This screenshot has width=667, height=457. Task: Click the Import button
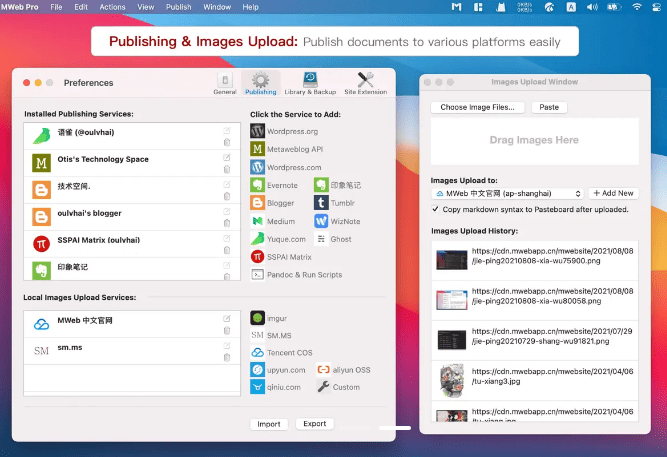coord(269,424)
